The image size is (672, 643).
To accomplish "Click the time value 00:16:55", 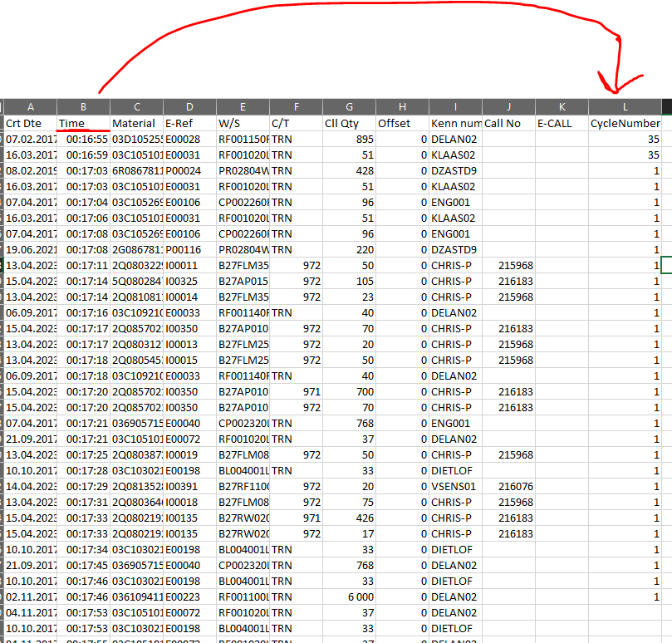I will coord(83,139).
